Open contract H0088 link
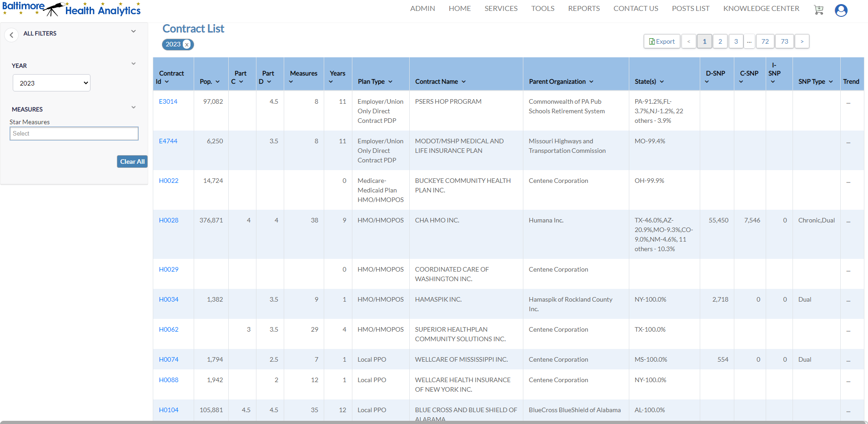The image size is (868, 424). click(169, 380)
